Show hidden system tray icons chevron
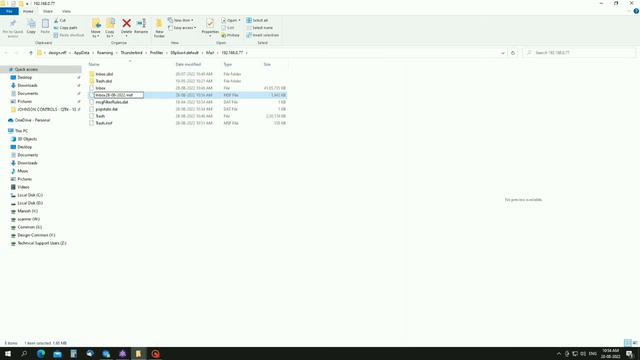The height and width of the screenshot is (360, 640). pos(558,353)
